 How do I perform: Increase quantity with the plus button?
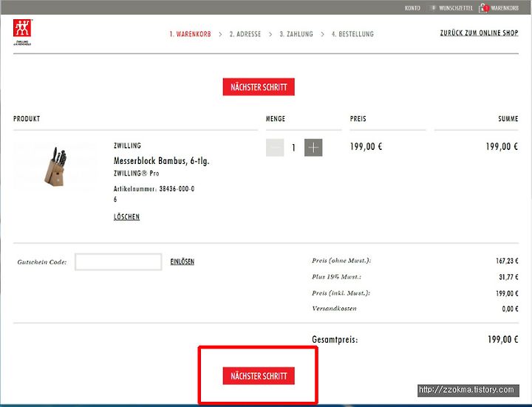313,148
